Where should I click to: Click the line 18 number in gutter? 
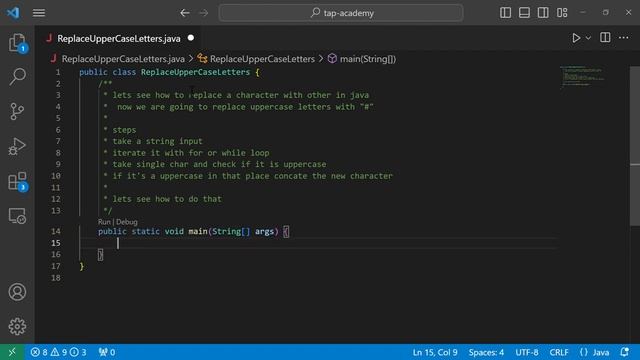(56, 278)
